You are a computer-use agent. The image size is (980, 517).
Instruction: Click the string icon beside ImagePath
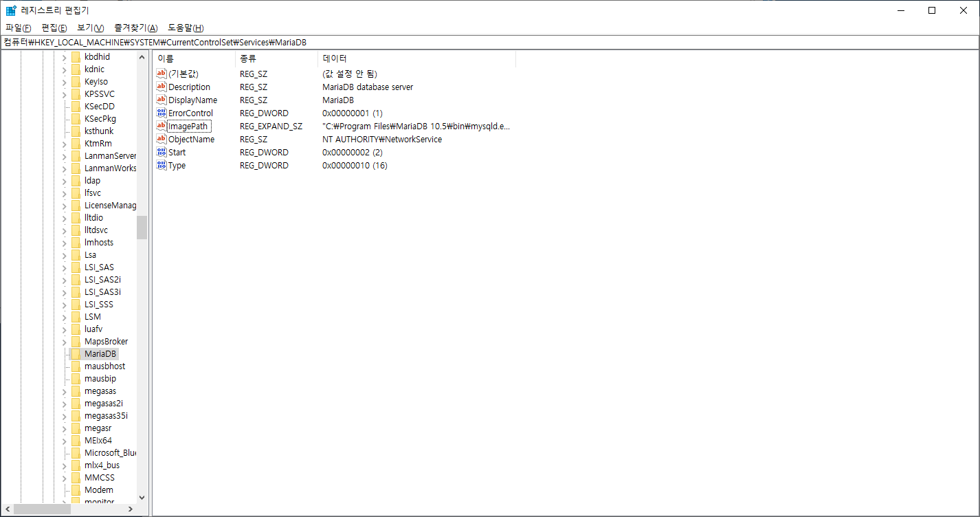(162, 126)
